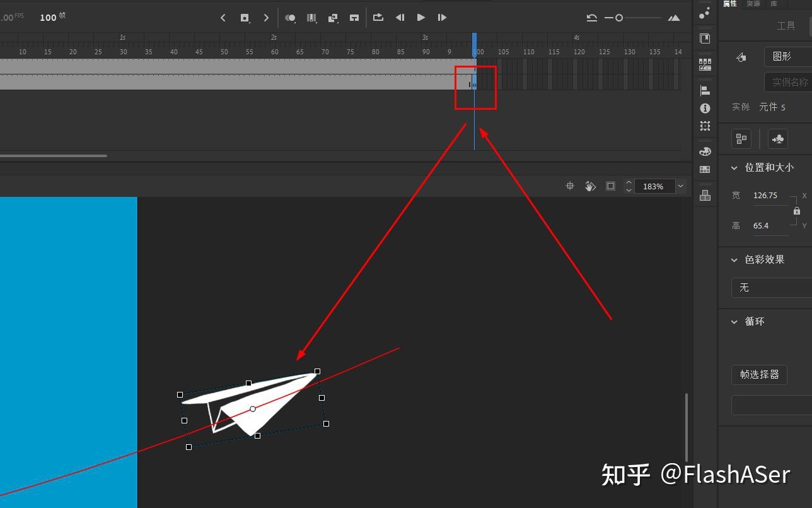The width and height of the screenshot is (812, 508).
Task: Open the color effect 无 dropdown
Action: [x=772, y=287]
